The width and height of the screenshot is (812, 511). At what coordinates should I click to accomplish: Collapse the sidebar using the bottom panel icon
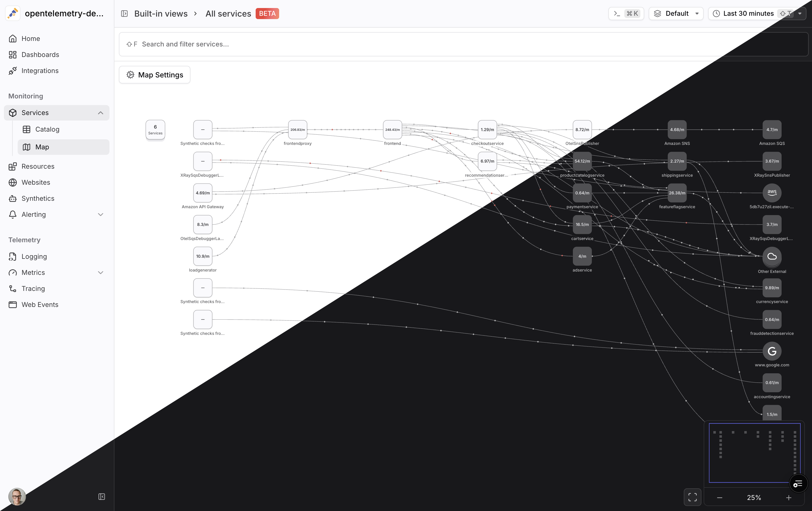(x=101, y=497)
